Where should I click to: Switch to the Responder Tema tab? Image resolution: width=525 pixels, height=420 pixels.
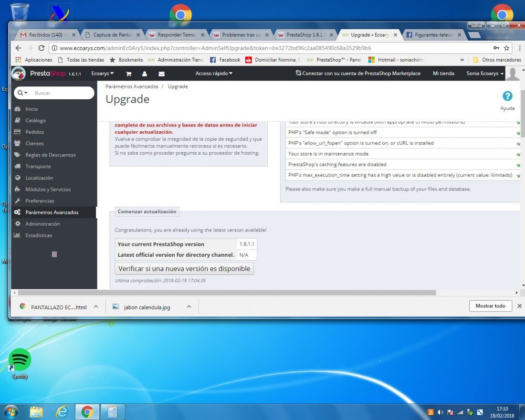tap(176, 35)
